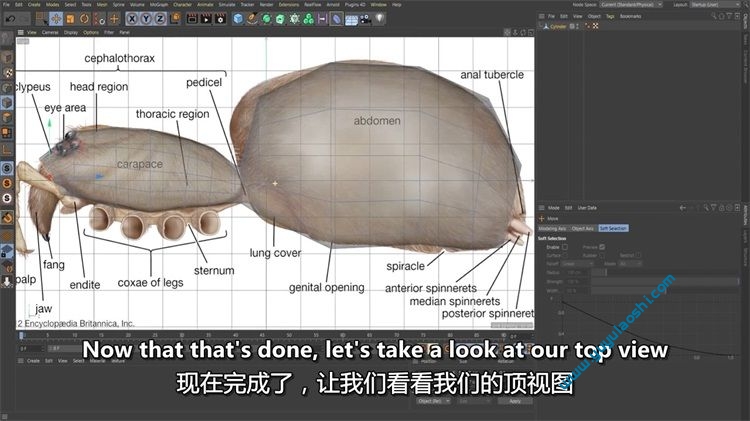This screenshot has width=750, height=421.
Task: Click Render to Picture Viewer icon
Action: point(206,19)
